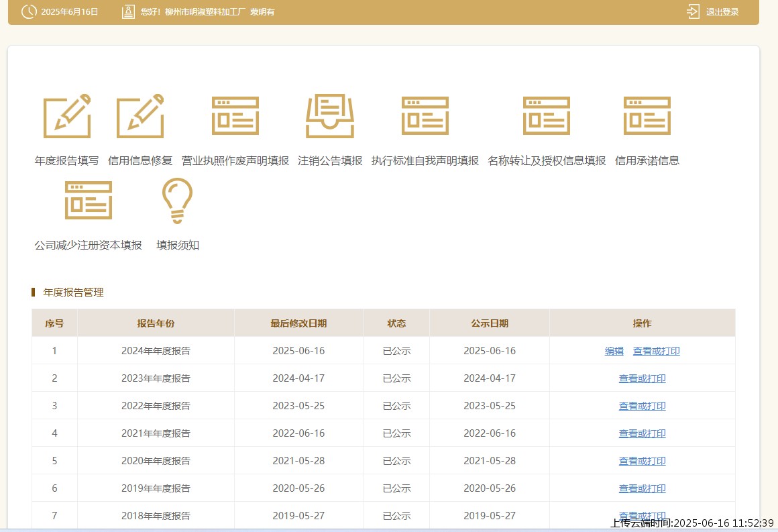Click the 填报须知 lightbulb icon
Screen dimensions: 778x532
click(177, 201)
